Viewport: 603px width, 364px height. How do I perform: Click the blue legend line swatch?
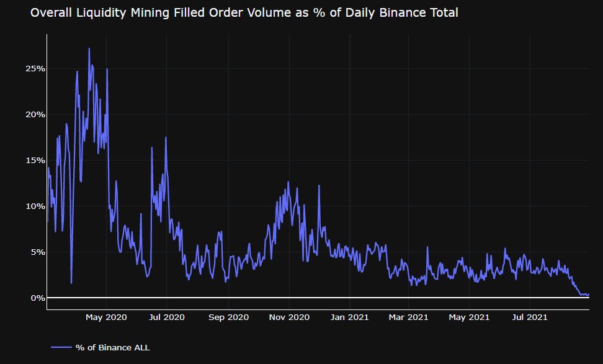(61, 347)
